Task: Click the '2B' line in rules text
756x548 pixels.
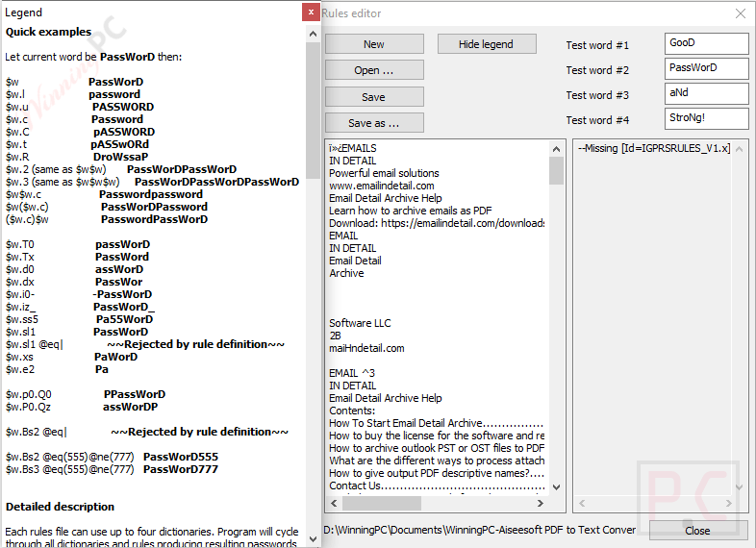Action: point(335,336)
